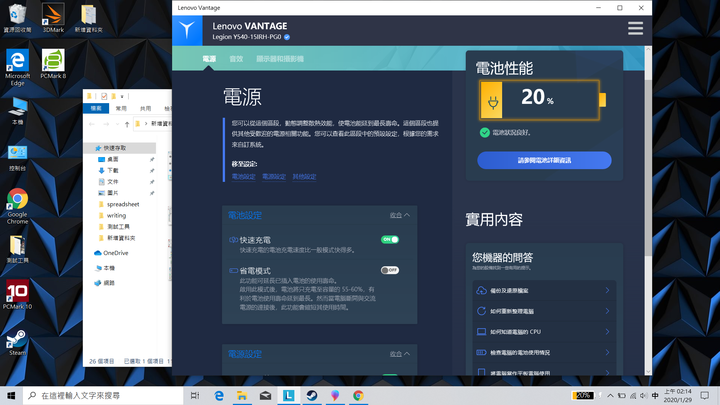The image size is (720, 405).
Task: Open 共用 tab in File Explorer
Action: click(x=146, y=108)
